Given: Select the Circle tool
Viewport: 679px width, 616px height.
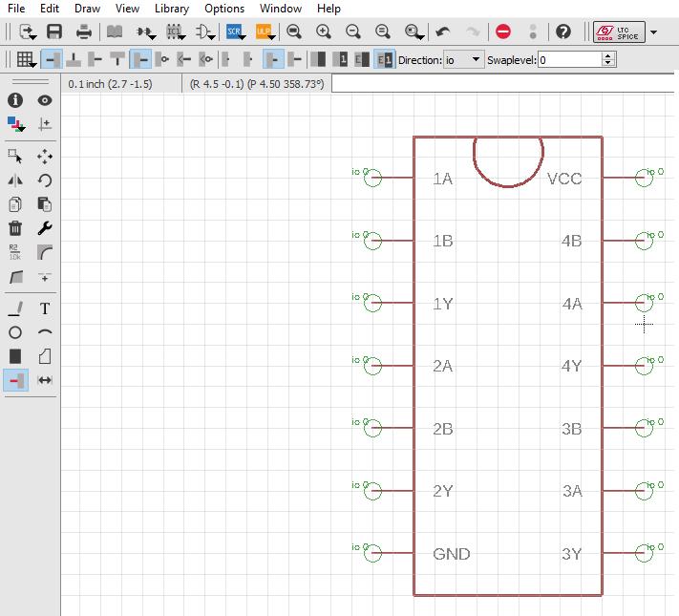Looking at the screenshot, I should tap(15, 332).
